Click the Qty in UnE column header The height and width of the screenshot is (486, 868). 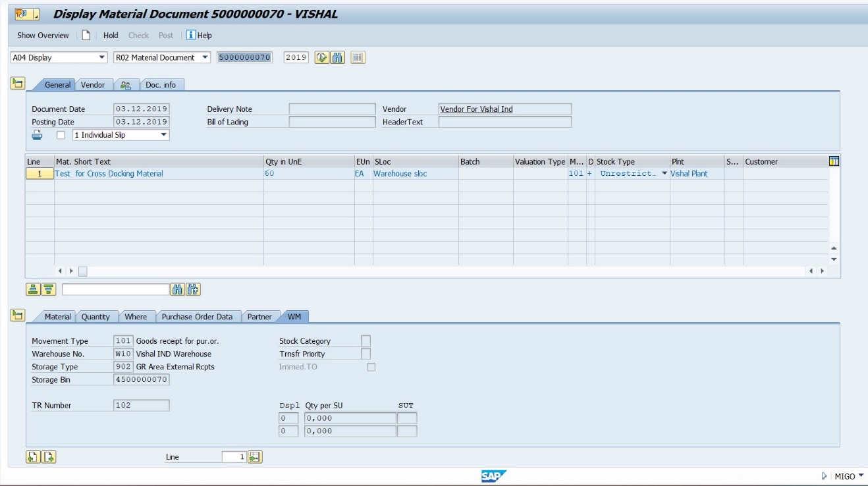tap(309, 161)
